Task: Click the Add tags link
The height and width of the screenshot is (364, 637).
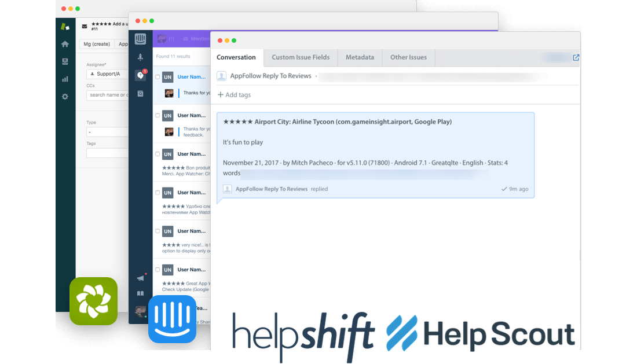Action: (234, 95)
